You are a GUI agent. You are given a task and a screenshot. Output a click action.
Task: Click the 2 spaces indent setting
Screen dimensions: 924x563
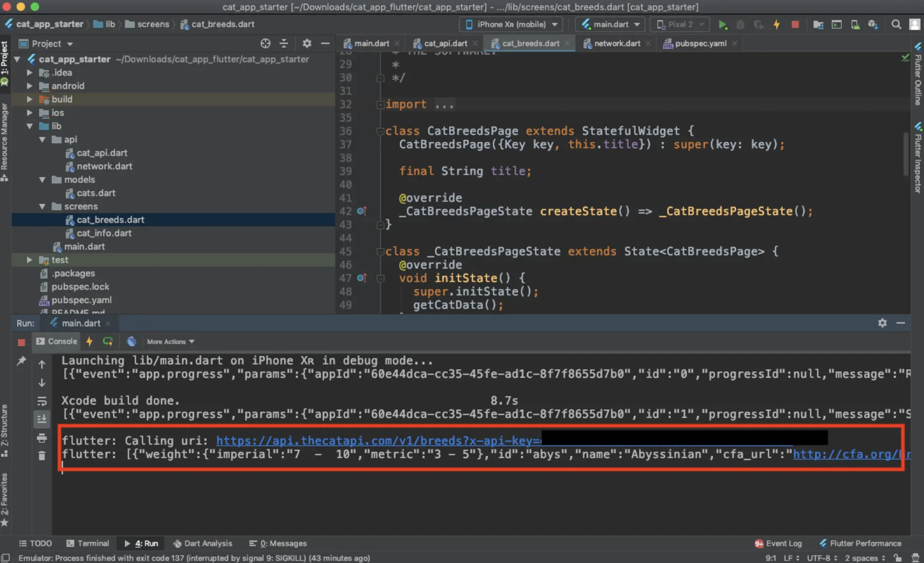(x=865, y=558)
